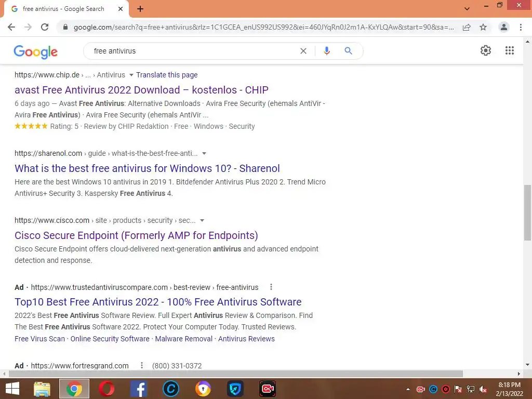The image size is (532, 399).
Task: Go back to the previous page
Action: pyautogui.click(x=11, y=27)
